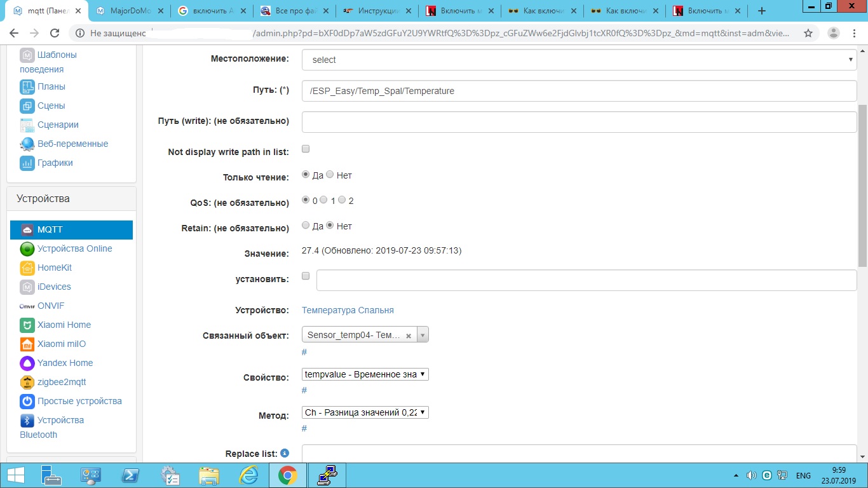Reload the page in Chrome
Image resolution: width=868 pixels, height=488 pixels.
click(x=54, y=33)
